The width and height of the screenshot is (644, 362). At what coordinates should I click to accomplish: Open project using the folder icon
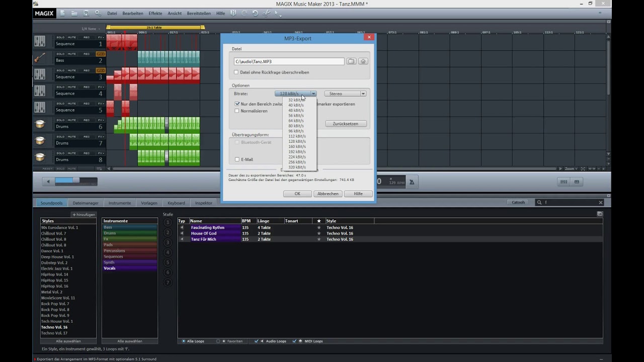click(x=74, y=13)
